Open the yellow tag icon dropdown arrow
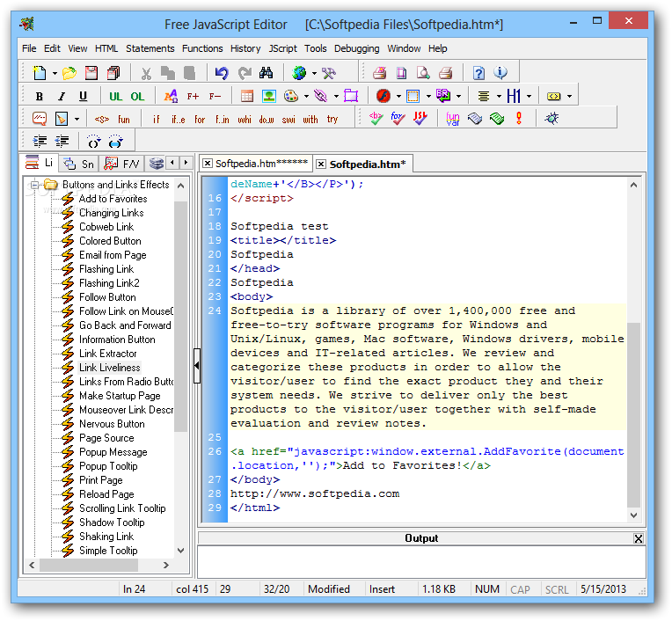Viewport: 672px width, 621px height. pyautogui.click(x=569, y=97)
